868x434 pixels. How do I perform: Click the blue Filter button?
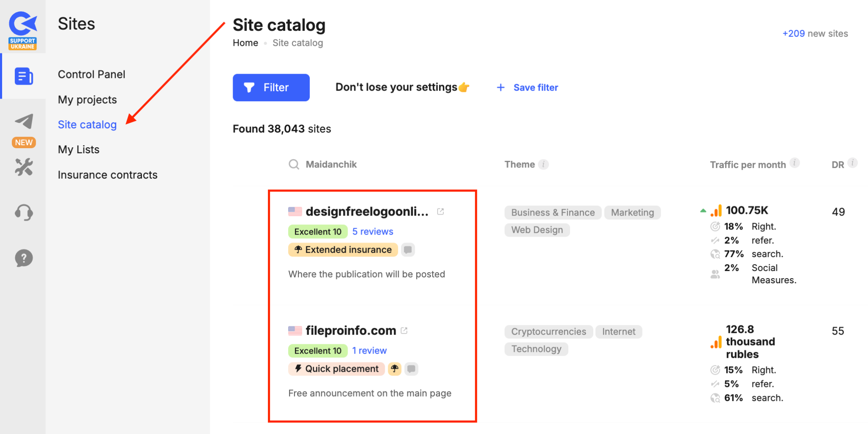(x=271, y=88)
